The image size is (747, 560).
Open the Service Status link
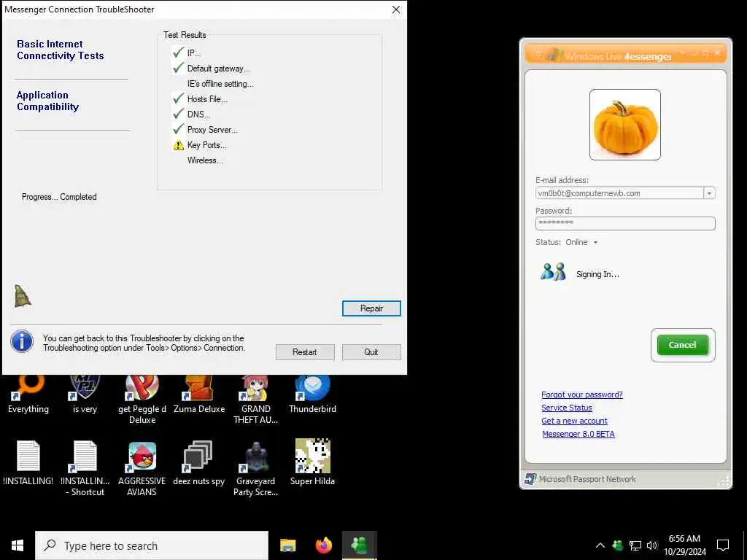tap(566, 408)
